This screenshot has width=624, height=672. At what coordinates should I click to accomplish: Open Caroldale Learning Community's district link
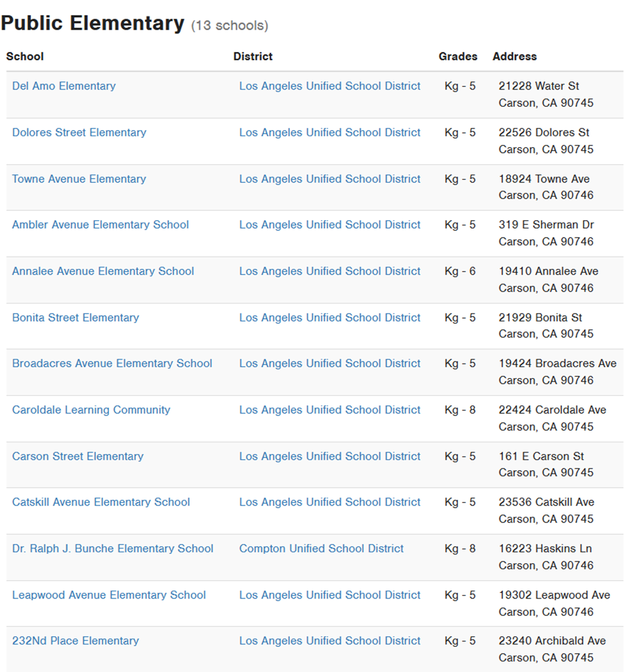tap(330, 410)
